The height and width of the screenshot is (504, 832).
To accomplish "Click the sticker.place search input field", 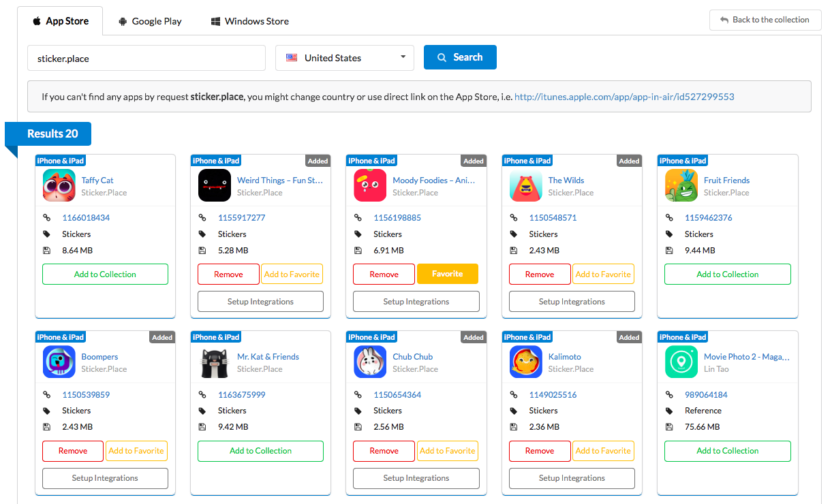I will click(147, 59).
